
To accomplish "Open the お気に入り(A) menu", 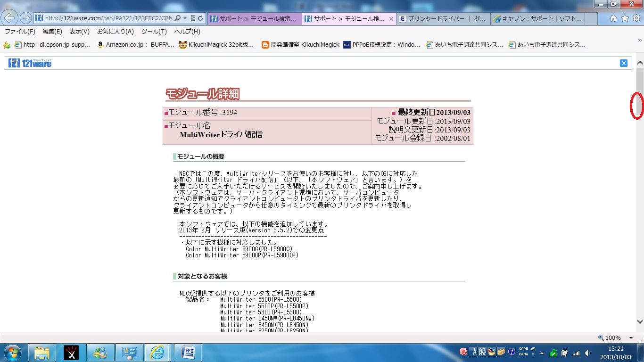I will [x=116, y=32].
